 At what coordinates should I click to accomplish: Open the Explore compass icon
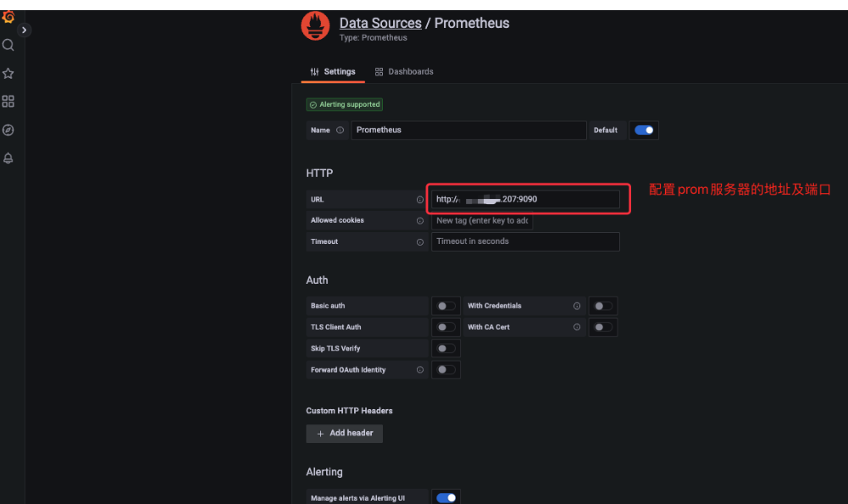click(8, 130)
